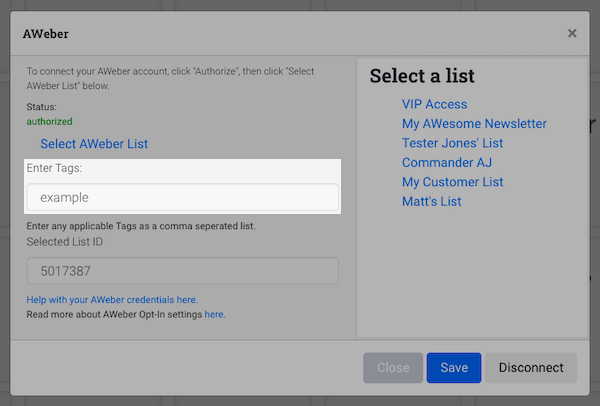Click the Selected List ID field

tap(182, 271)
